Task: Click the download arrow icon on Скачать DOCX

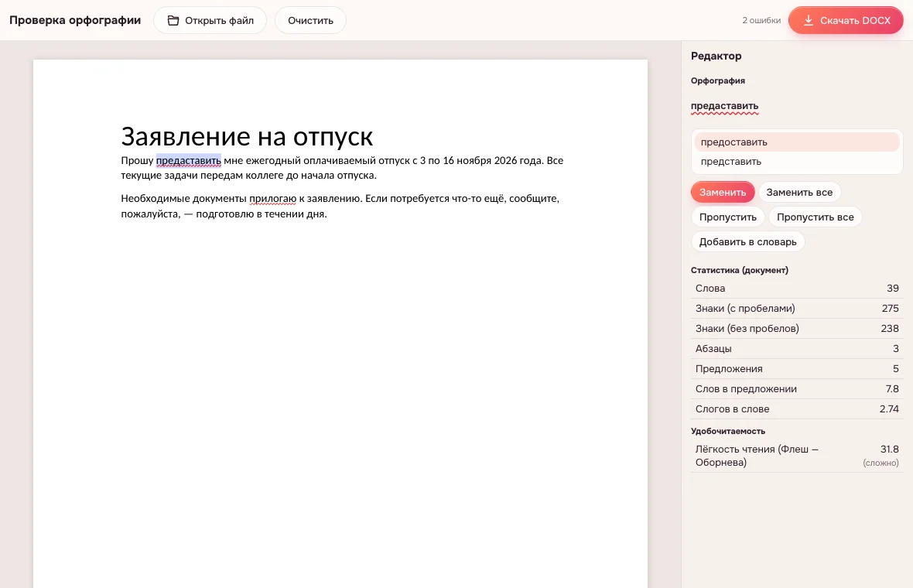Action: click(809, 20)
